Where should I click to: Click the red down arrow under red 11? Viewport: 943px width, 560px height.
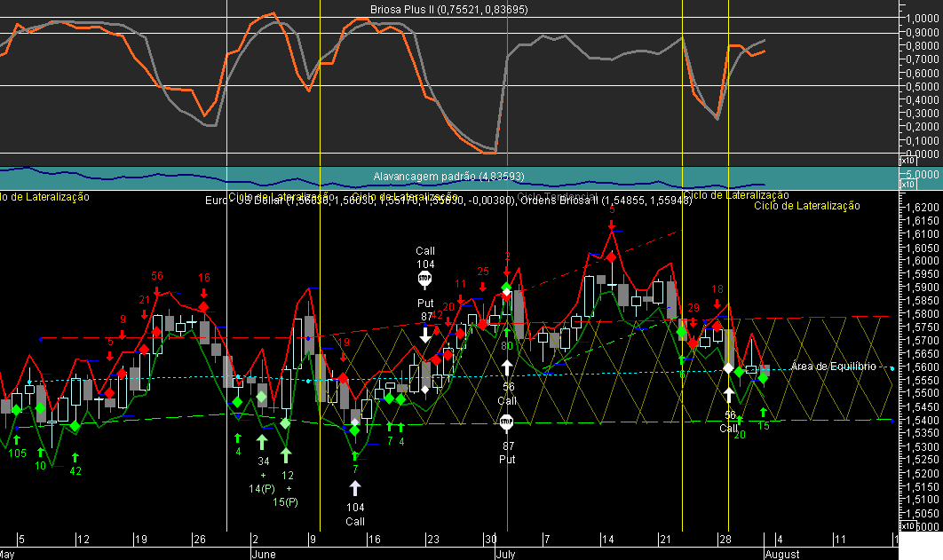[x=460, y=299]
